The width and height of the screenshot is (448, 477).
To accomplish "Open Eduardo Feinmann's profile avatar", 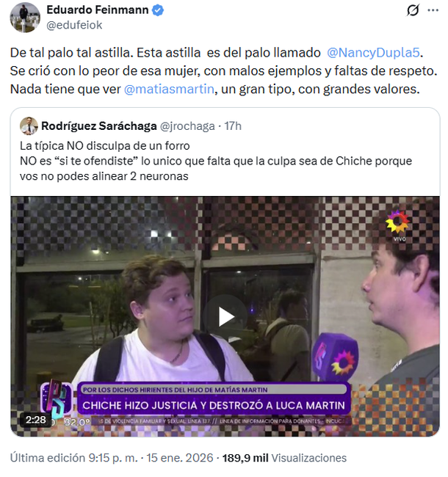I will pos(25,18).
